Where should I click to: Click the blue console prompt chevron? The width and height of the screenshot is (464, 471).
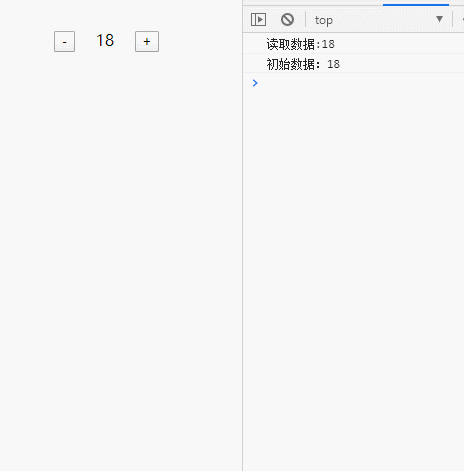pyautogui.click(x=255, y=83)
